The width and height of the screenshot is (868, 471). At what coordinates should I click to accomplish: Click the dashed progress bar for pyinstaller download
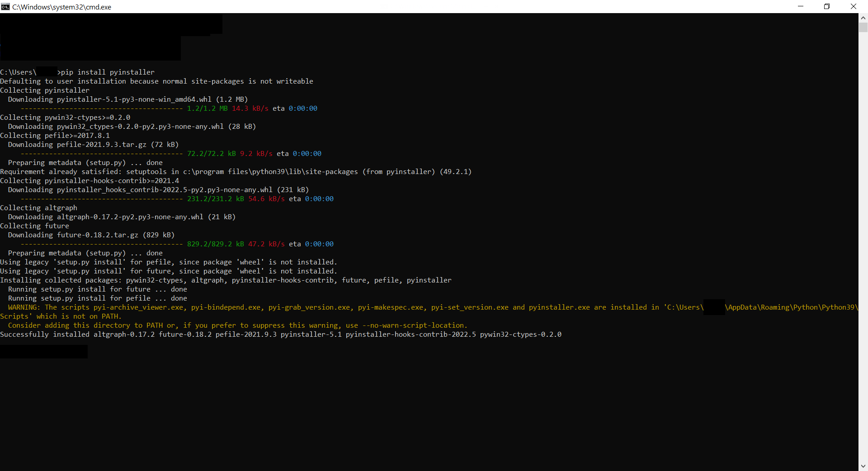point(102,108)
